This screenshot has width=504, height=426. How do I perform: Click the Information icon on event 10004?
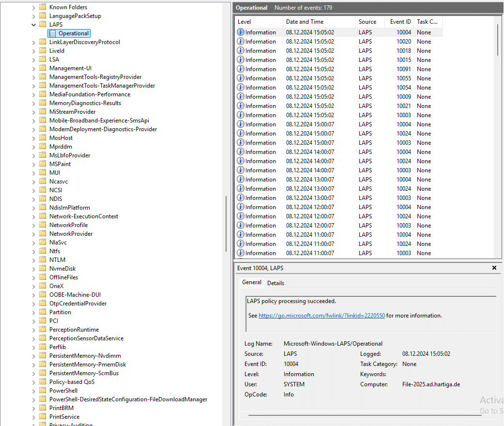click(x=241, y=32)
